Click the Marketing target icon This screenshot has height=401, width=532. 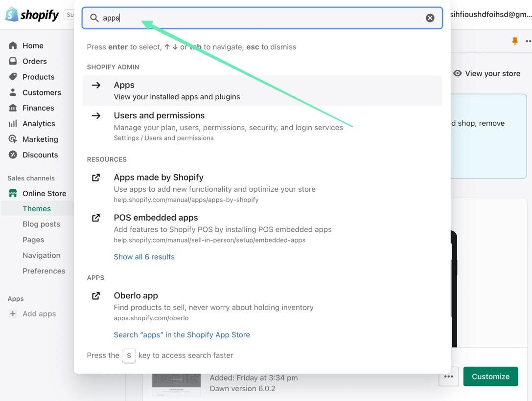(x=13, y=139)
